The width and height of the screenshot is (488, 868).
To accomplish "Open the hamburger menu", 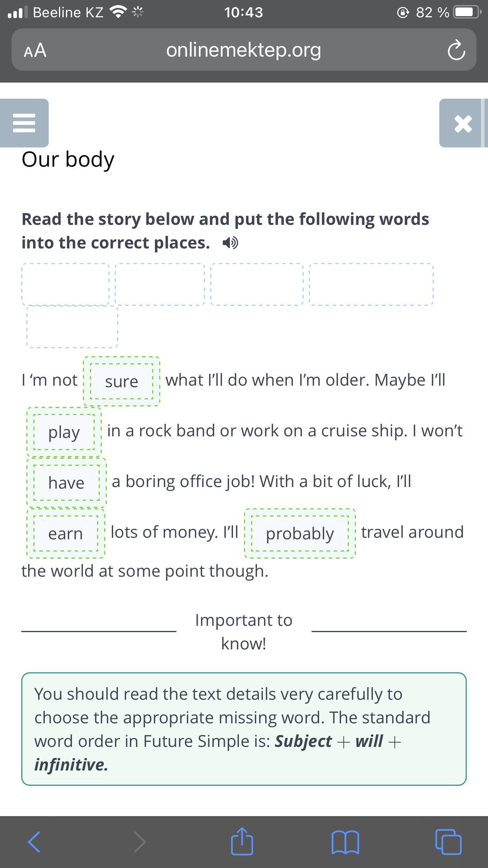I will (x=24, y=123).
